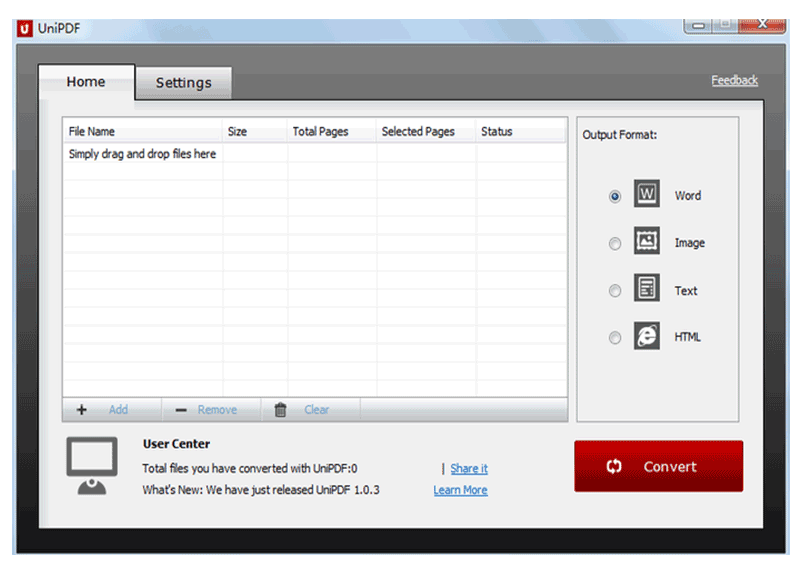Screen dimensions: 800x569
Task: Sort by the File Name column header
Action: 142,131
